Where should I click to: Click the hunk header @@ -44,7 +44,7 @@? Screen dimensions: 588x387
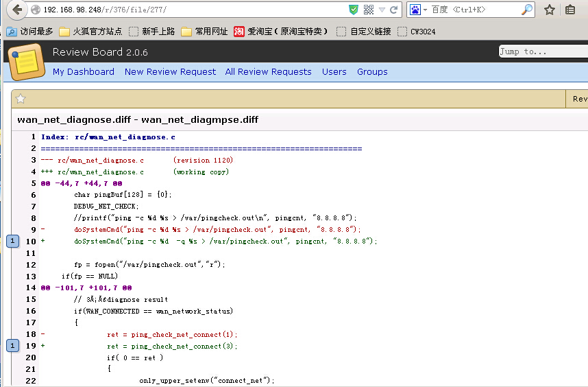tap(82, 184)
